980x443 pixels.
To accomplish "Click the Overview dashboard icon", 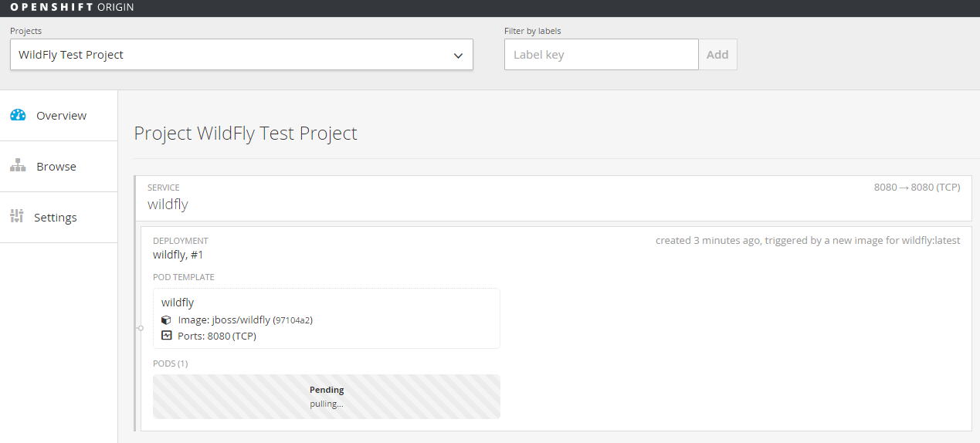I will [x=18, y=115].
